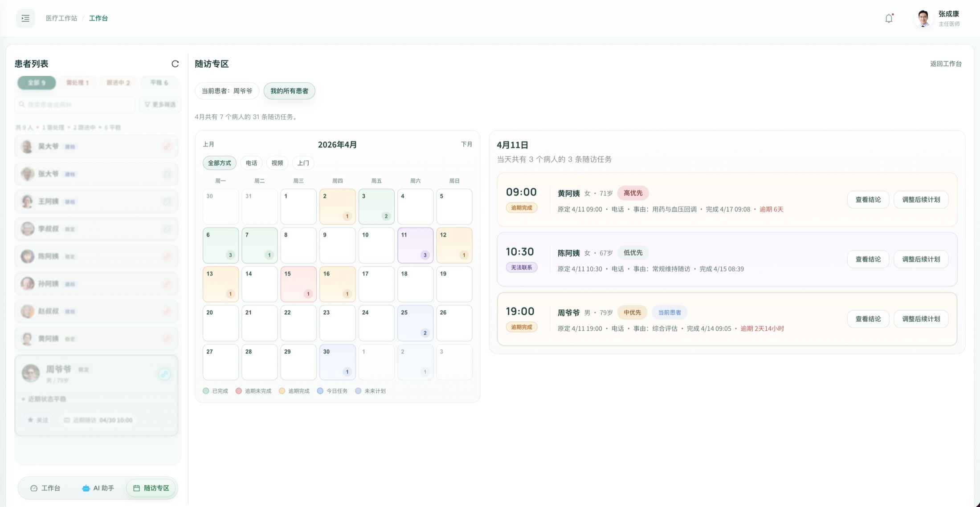This screenshot has width=980, height=507.
Task: Click 返回工作台 link
Action: [x=945, y=64]
